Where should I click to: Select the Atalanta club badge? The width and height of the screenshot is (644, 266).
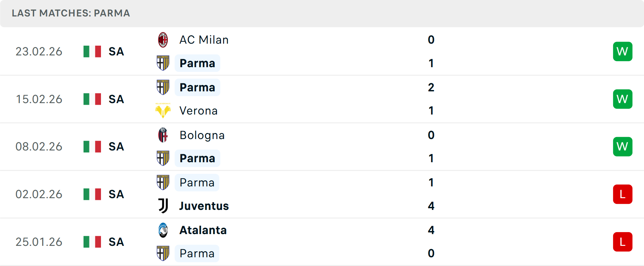[x=163, y=230]
